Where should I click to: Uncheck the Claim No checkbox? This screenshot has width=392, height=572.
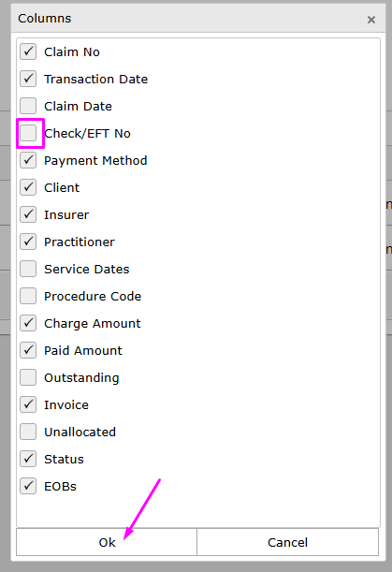click(28, 51)
